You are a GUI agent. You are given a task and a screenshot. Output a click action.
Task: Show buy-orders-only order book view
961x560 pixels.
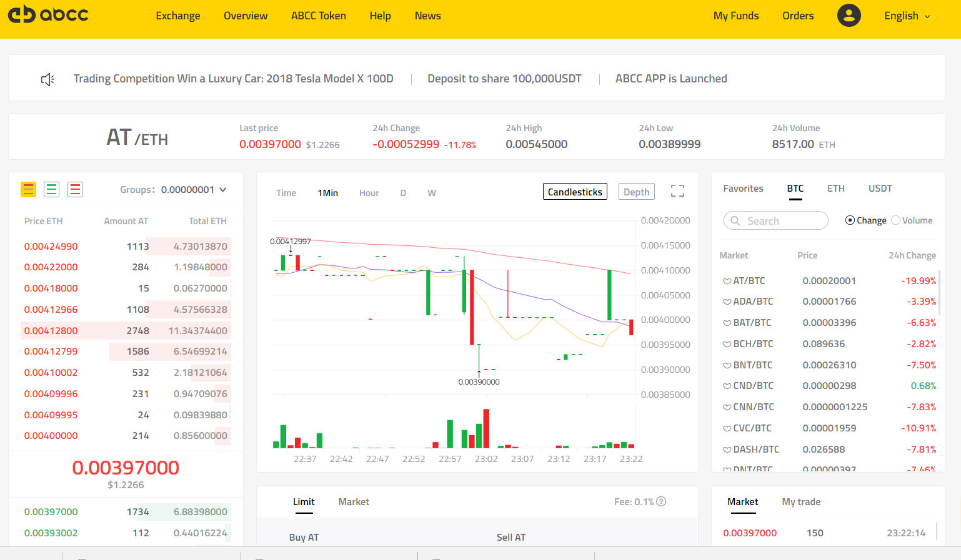click(x=52, y=189)
